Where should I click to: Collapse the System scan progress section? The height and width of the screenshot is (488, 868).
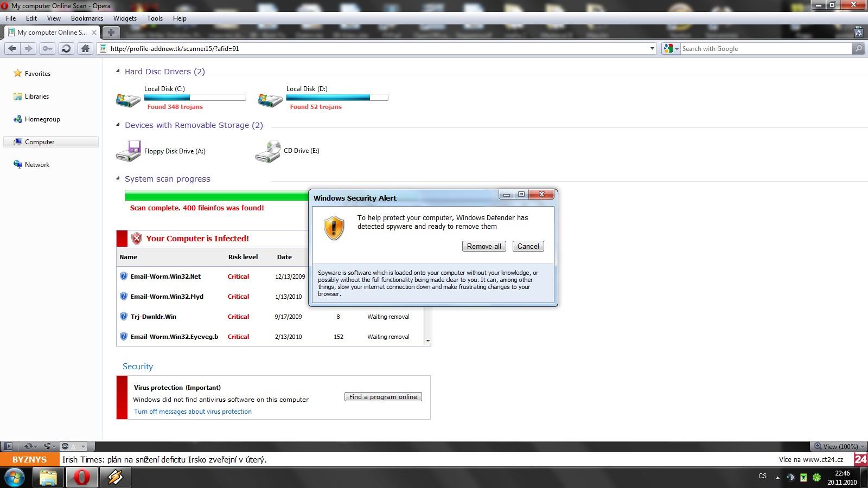point(118,178)
